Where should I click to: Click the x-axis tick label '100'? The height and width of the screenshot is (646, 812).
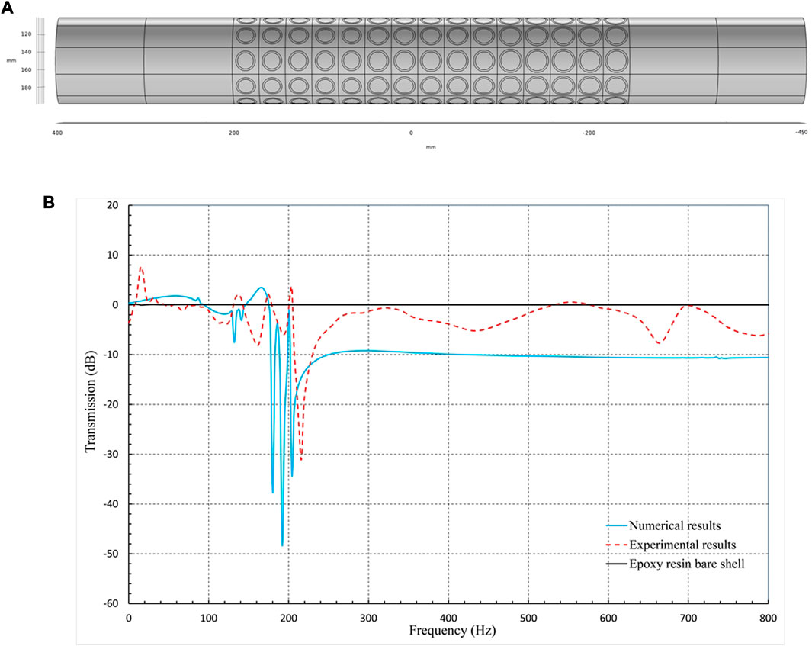pos(209,618)
